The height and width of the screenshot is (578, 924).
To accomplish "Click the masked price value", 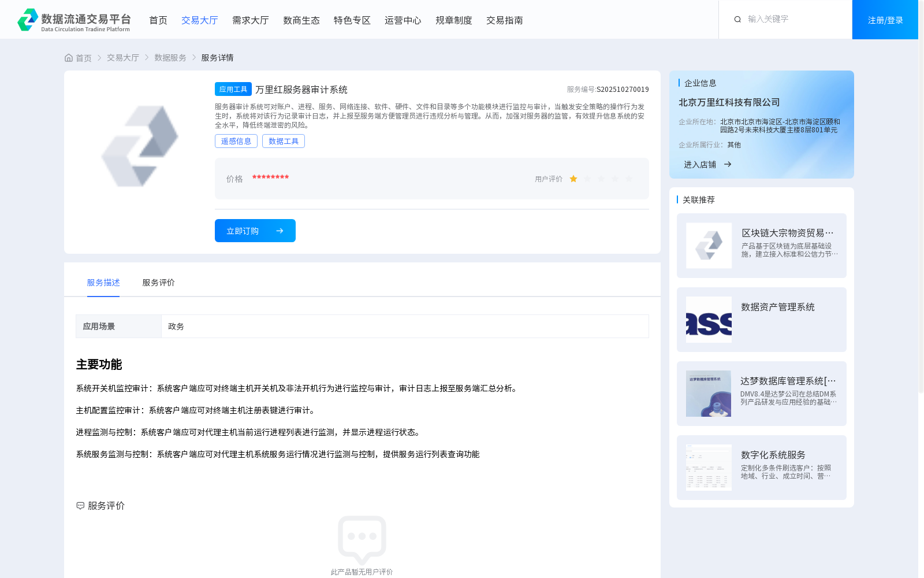I will [270, 177].
